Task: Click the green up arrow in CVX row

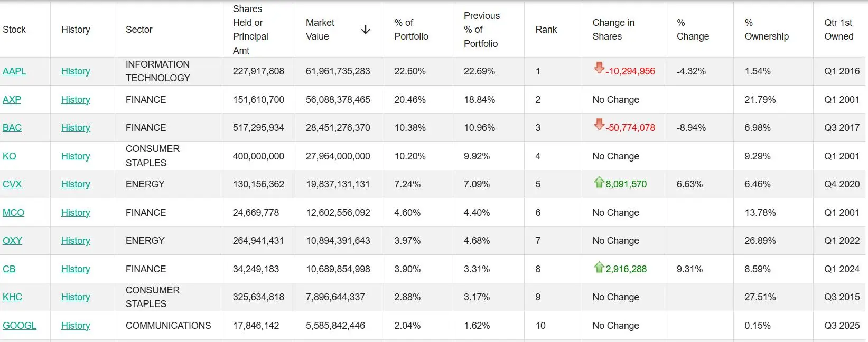Action: click(x=599, y=182)
